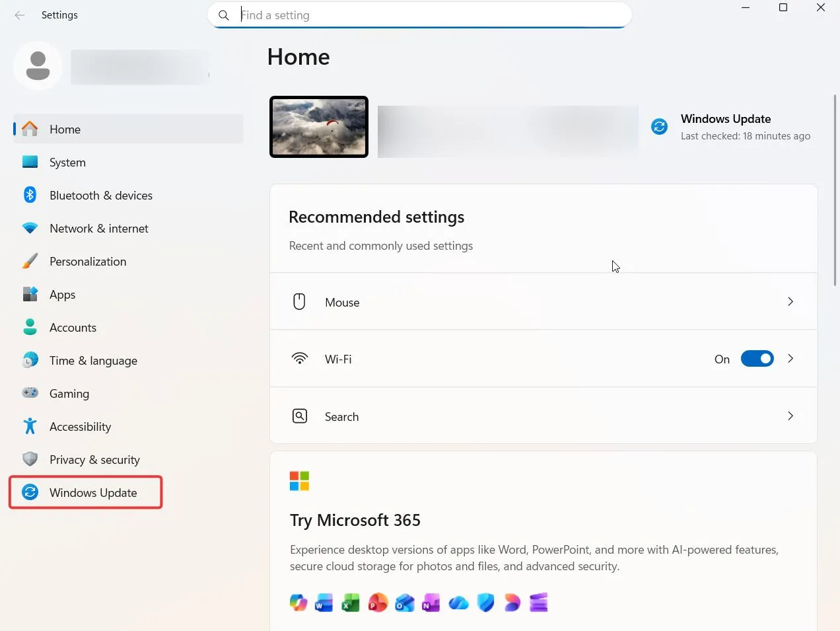The image size is (840, 631).
Task: Click the Microsoft four-color logo
Action: [x=299, y=481]
